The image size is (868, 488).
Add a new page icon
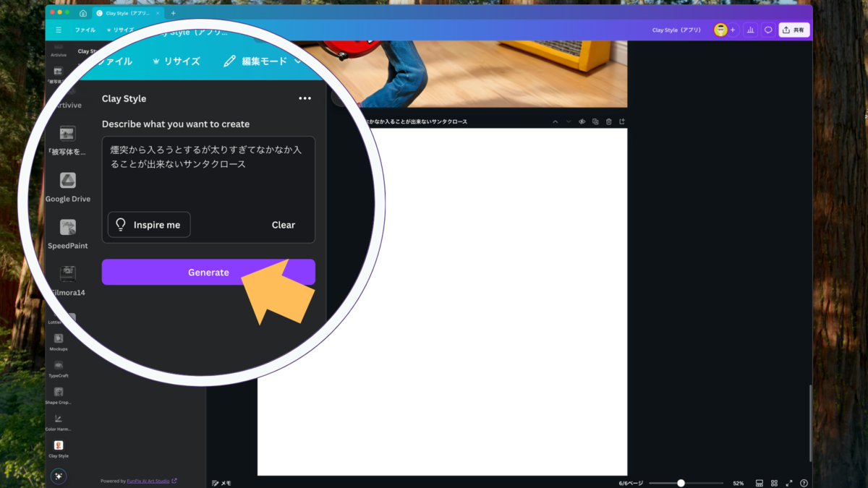coord(621,121)
